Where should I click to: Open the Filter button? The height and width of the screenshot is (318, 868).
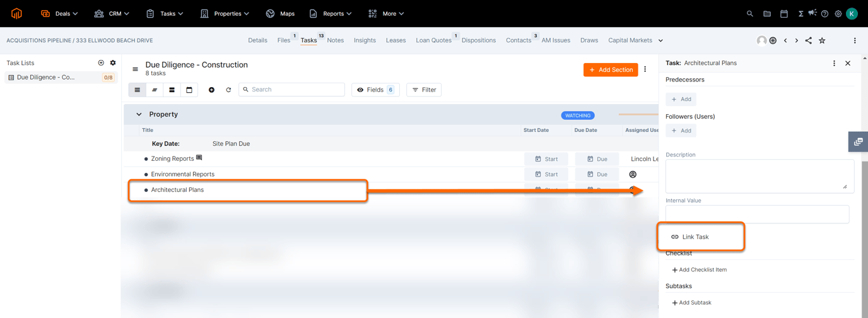tap(424, 90)
